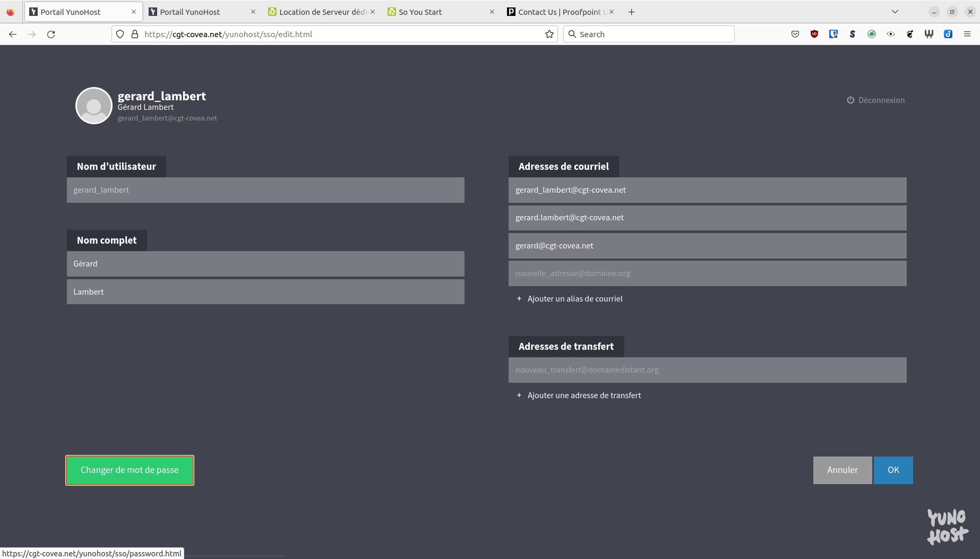Click the eye extension icon
Image resolution: width=980 pixels, height=559 pixels.
[890, 34]
